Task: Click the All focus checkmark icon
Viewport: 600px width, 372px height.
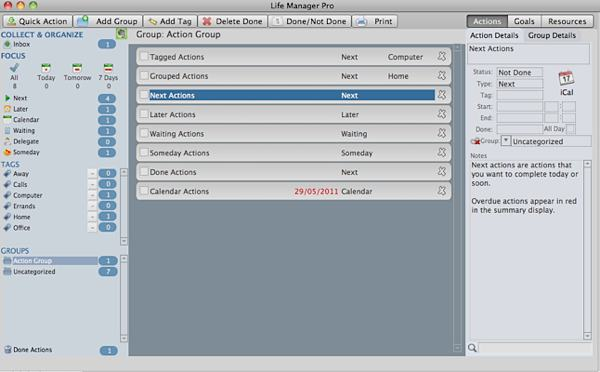Action: [14, 68]
